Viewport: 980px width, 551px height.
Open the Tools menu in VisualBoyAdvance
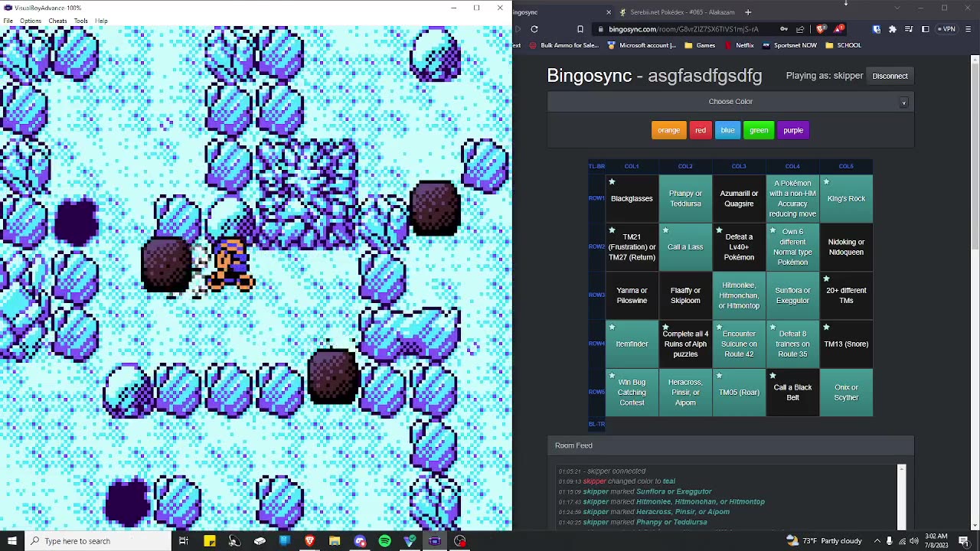click(x=80, y=21)
